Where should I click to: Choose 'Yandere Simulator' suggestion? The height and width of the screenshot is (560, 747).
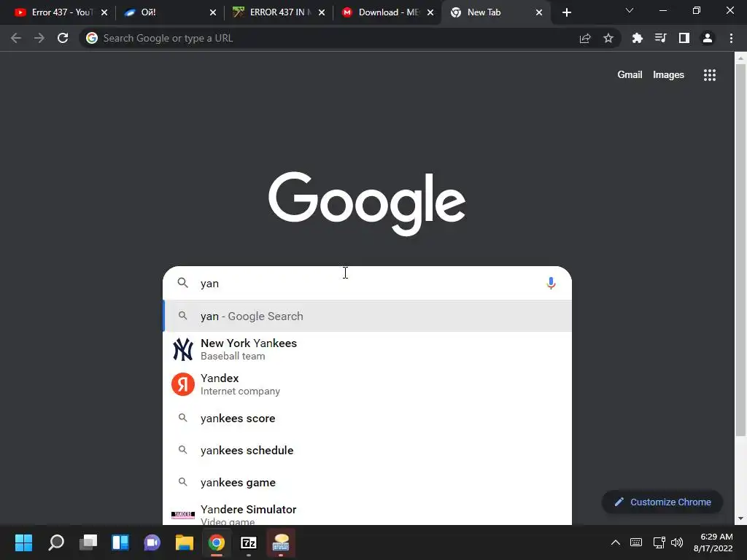point(367,513)
